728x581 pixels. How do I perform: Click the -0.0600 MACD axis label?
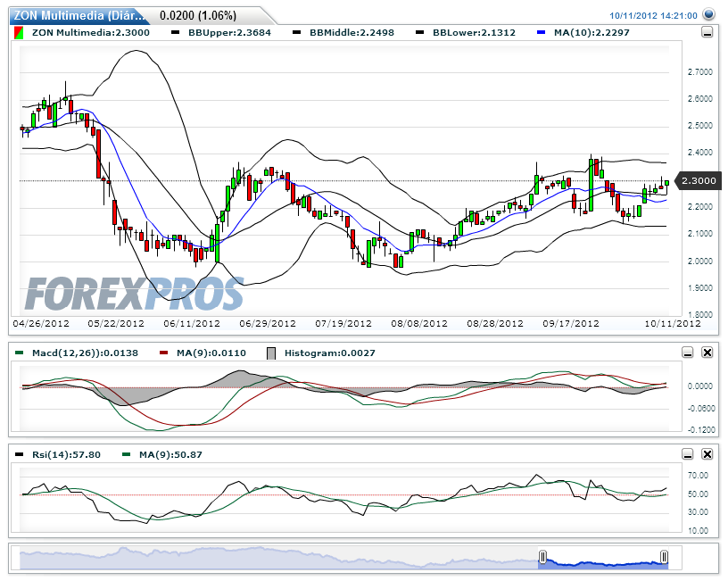[x=701, y=408]
